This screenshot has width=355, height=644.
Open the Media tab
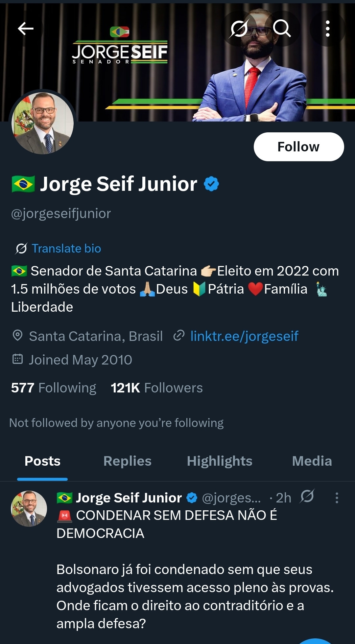[312, 461]
